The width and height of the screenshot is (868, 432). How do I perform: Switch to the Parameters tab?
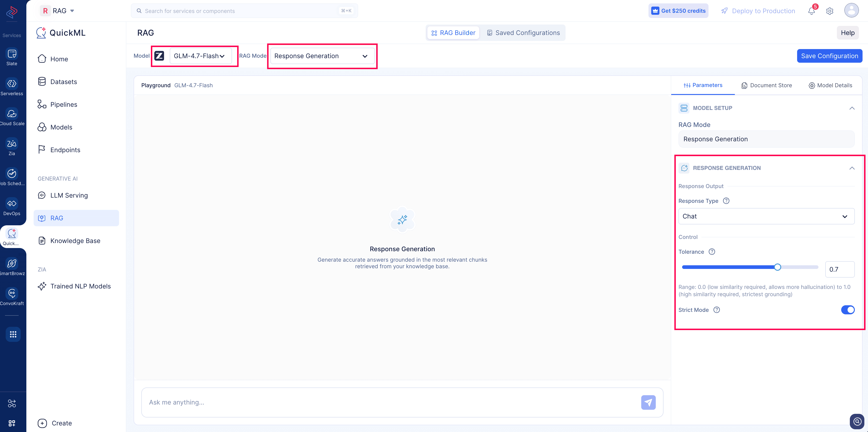[703, 85]
